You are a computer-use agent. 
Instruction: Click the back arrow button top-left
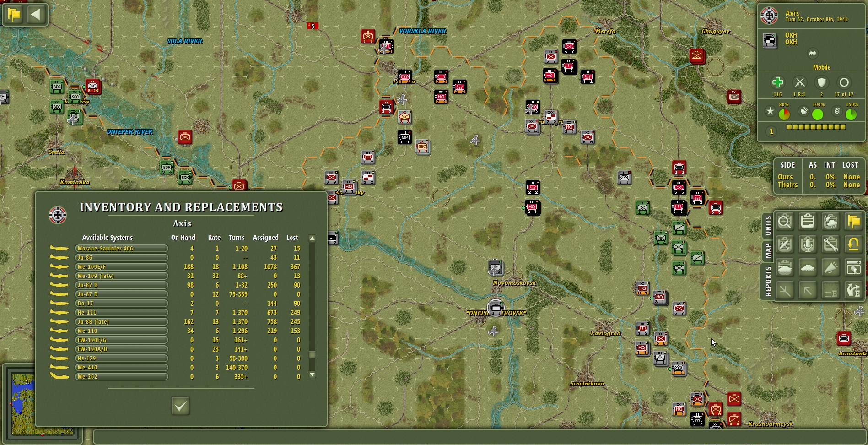coord(36,15)
